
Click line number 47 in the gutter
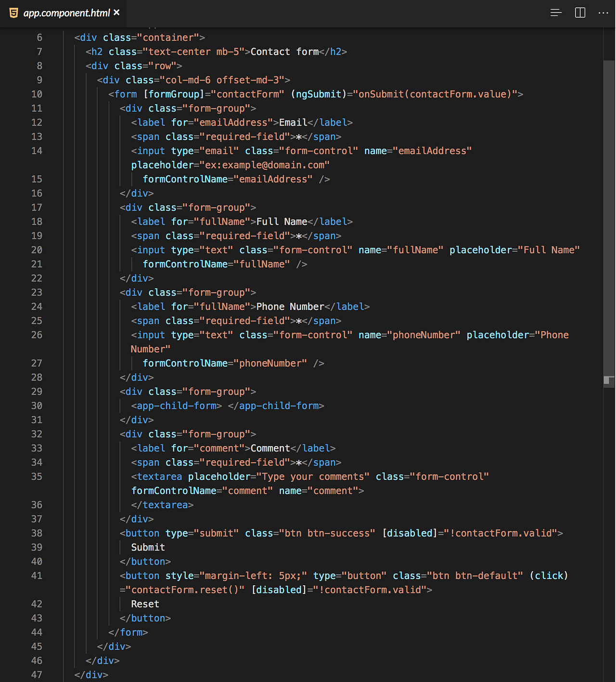37,674
